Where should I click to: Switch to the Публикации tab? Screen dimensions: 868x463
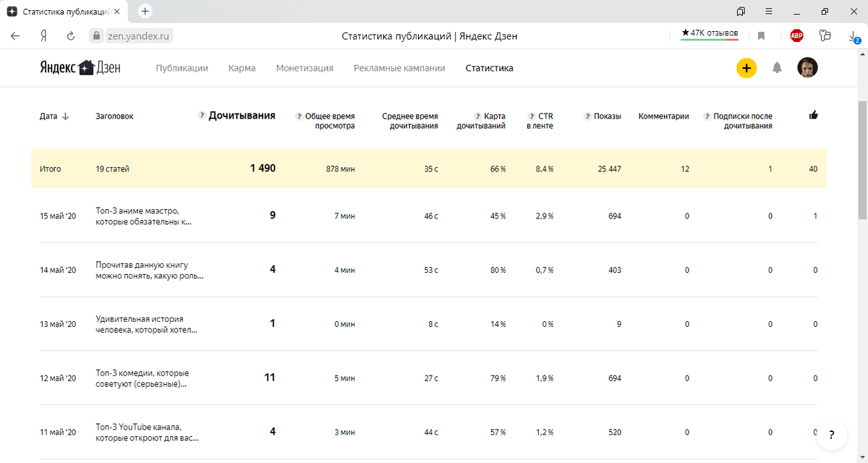click(x=182, y=68)
